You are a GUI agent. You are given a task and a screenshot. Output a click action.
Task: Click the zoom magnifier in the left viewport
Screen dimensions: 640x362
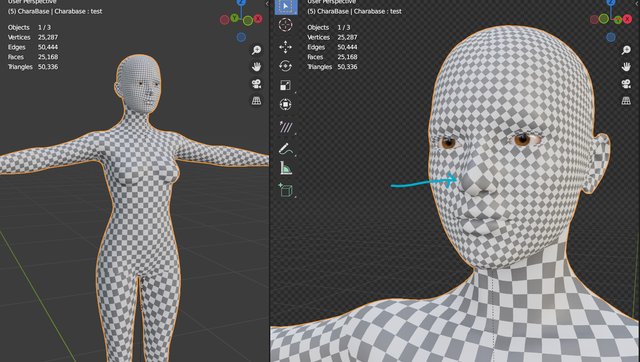click(256, 50)
